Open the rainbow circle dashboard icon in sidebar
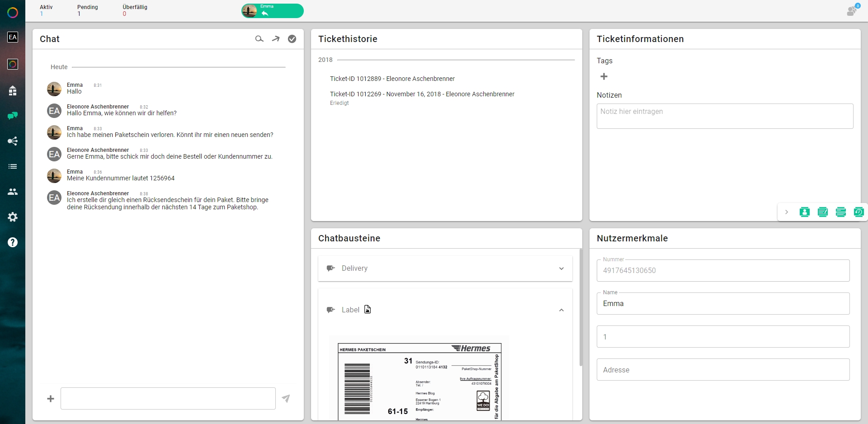This screenshot has width=868, height=424. (x=13, y=64)
